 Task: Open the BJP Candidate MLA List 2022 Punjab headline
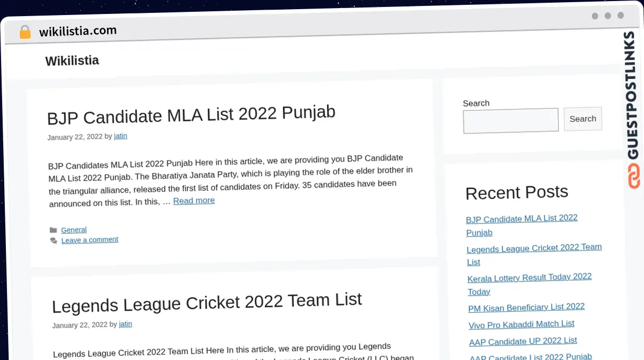click(191, 114)
